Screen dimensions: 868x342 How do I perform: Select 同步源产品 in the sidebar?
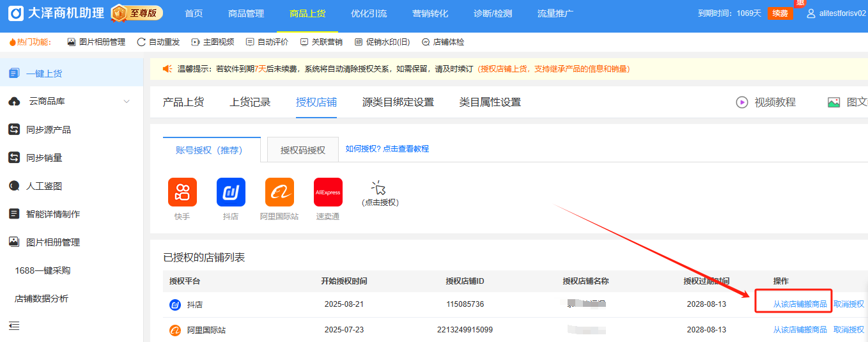(48, 130)
